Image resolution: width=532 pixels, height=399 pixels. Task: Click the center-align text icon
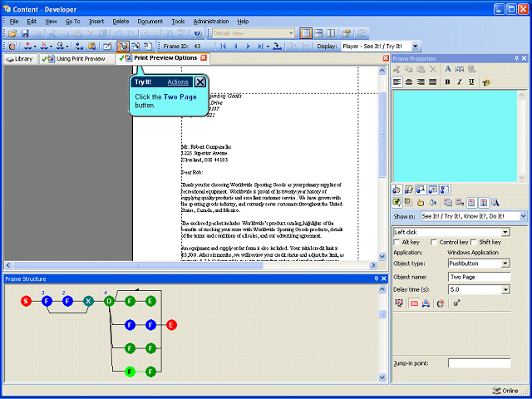409,82
